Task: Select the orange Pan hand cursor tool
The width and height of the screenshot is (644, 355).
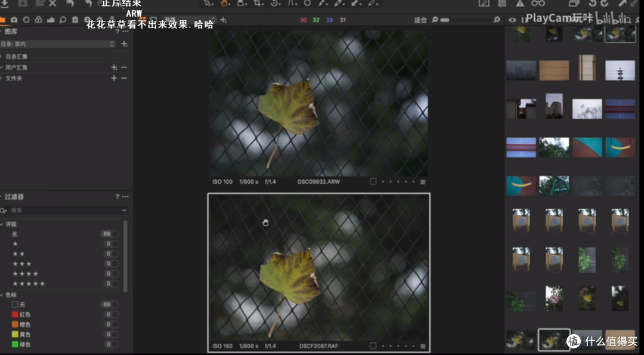Action: coord(224,3)
